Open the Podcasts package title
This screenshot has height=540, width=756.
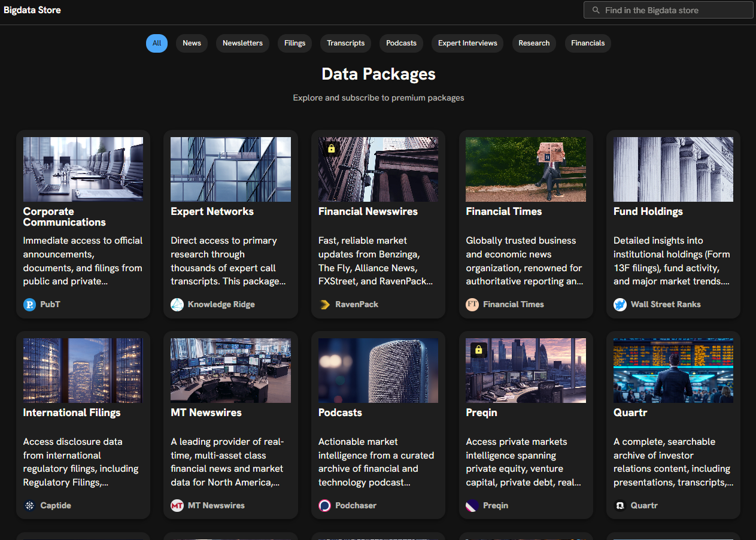pyautogui.click(x=340, y=412)
